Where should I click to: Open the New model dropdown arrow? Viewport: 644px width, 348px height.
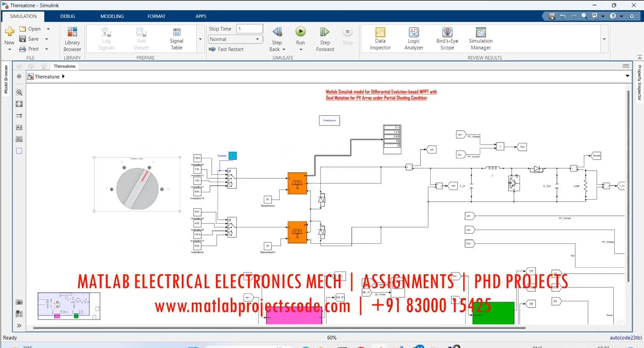[x=9, y=49]
